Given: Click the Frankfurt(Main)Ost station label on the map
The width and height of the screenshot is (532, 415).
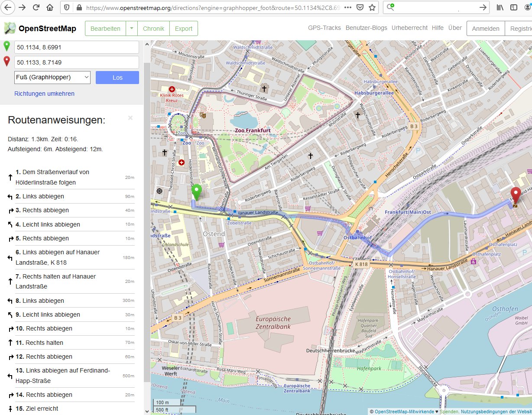Looking at the screenshot, I should click(408, 212).
